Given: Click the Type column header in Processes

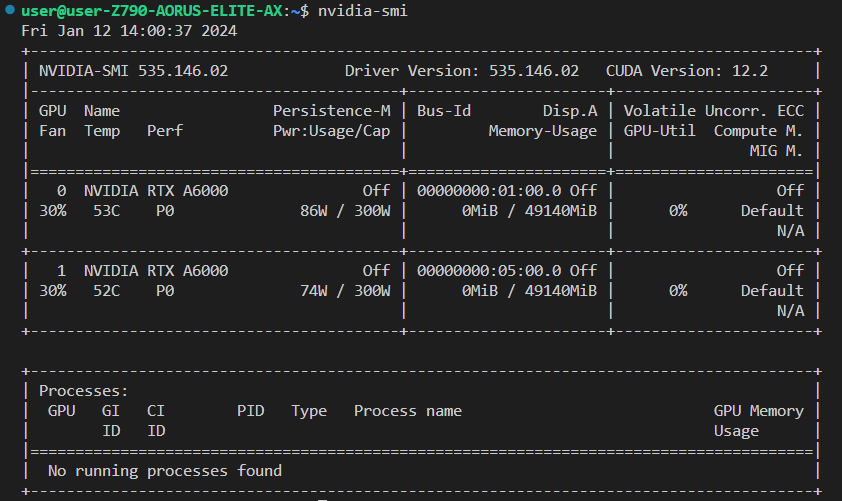Looking at the screenshot, I should (309, 411).
